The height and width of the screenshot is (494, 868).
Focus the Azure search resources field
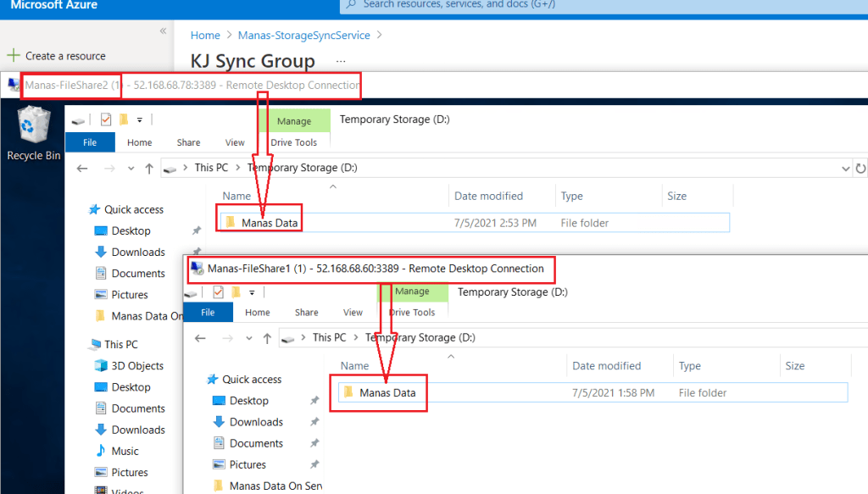604,5
